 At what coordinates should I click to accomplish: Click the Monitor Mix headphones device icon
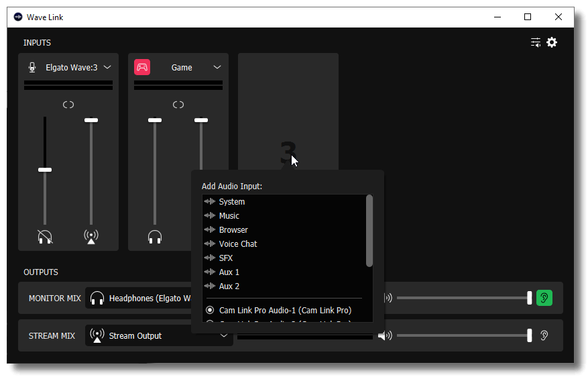click(x=97, y=298)
